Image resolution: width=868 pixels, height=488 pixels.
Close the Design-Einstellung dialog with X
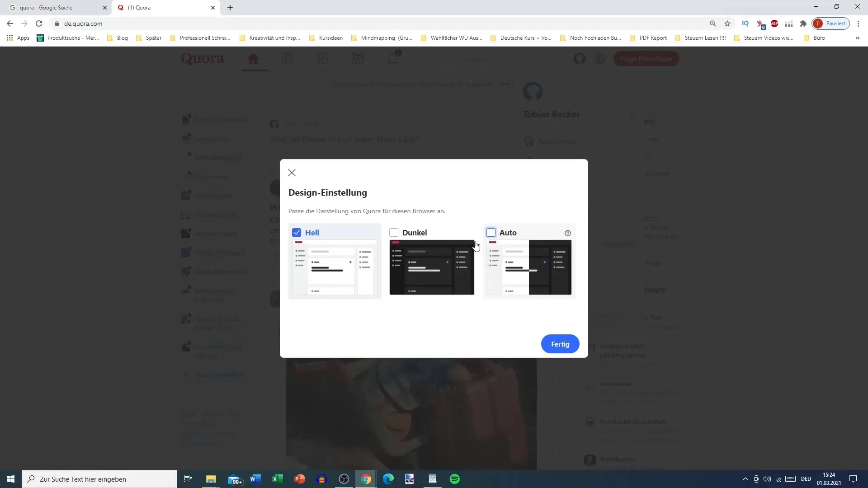(292, 173)
